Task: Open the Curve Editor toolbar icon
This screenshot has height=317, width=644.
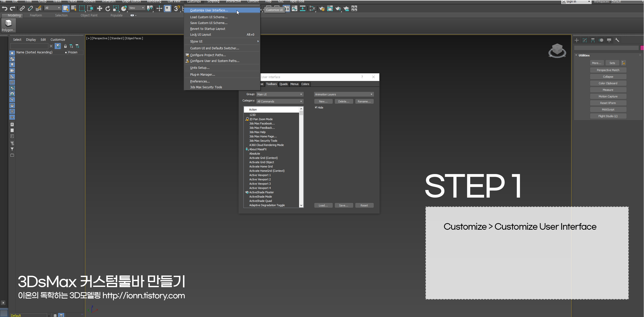Action: pos(295,8)
